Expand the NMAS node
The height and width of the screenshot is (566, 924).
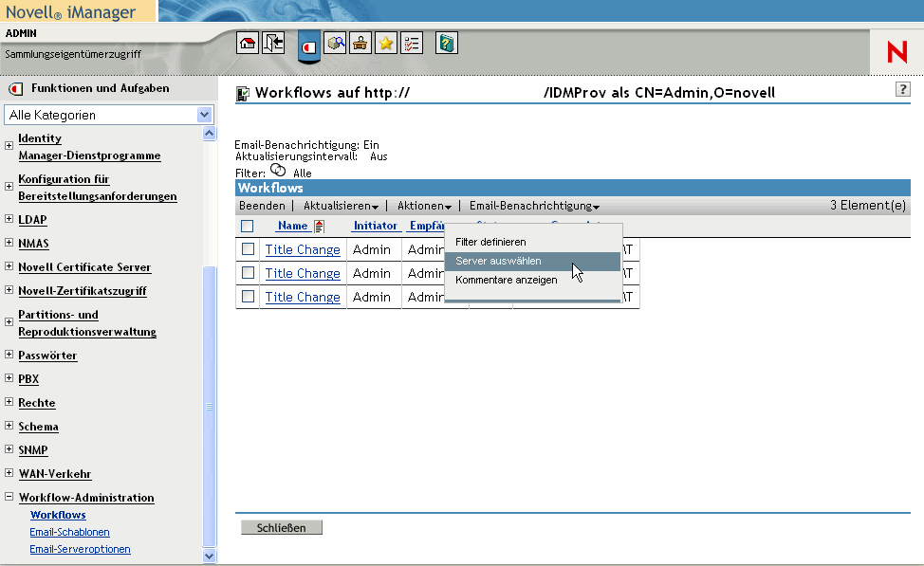pyautogui.click(x=9, y=242)
